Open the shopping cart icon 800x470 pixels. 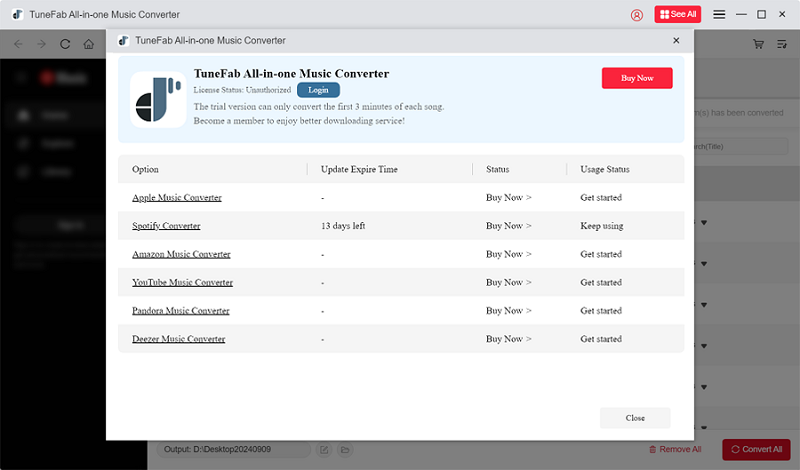(x=758, y=44)
